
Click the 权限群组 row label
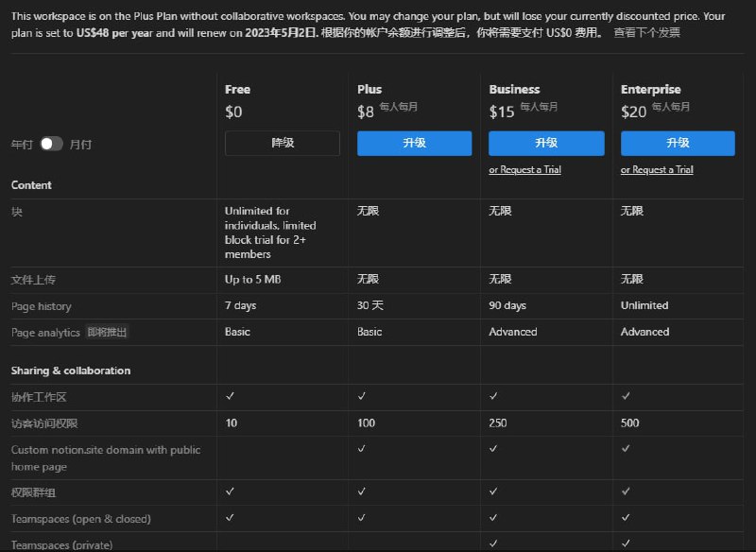[33, 492]
